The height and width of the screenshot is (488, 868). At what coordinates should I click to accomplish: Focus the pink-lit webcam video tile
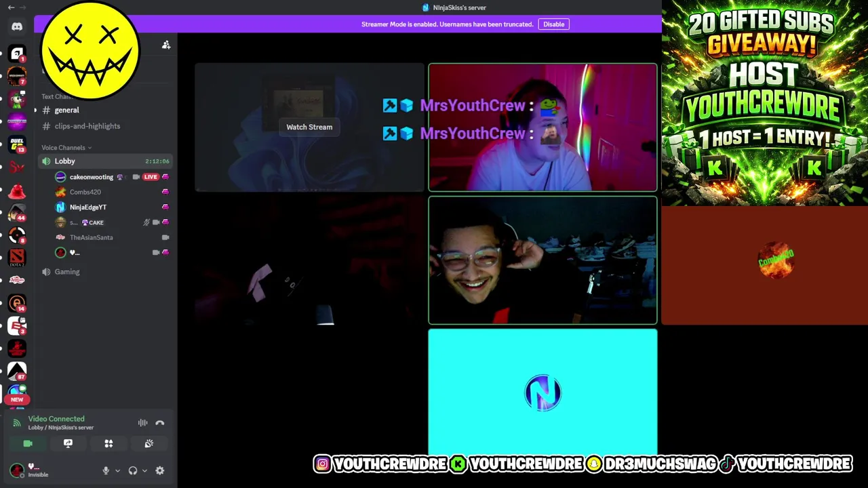click(x=542, y=127)
